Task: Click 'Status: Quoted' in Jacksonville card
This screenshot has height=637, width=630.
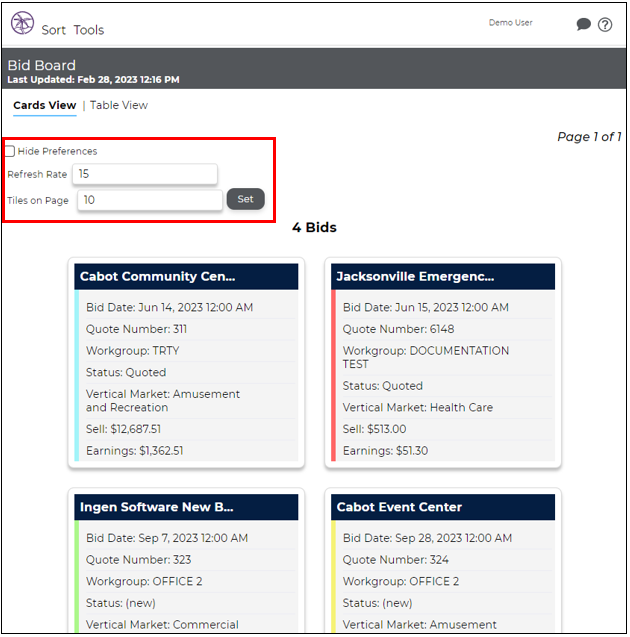Action: pos(383,386)
